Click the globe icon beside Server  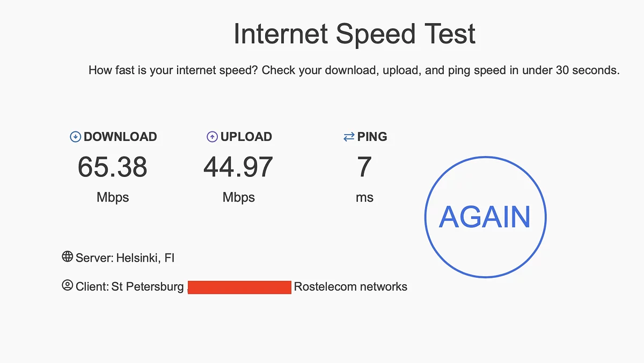67,257
